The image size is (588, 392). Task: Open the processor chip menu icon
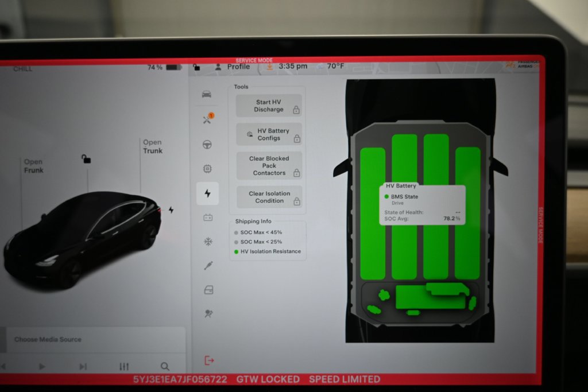pyautogui.click(x=207, y=169)
